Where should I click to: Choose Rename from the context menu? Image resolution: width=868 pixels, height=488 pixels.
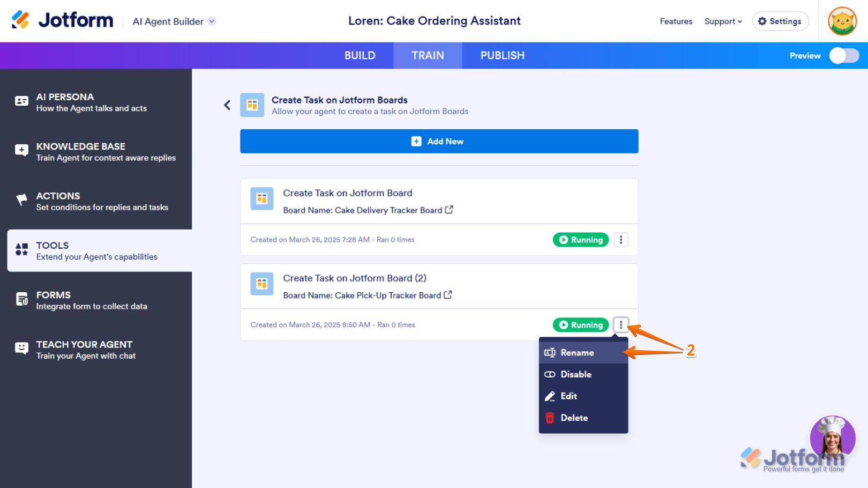point(583,353)
